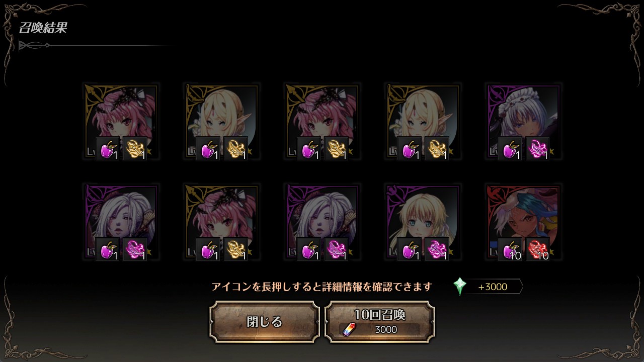Select the first pink-haired character card in top row
Image resolution: width=644 pixels, height=362 pixels.
[x=121, y=122]
